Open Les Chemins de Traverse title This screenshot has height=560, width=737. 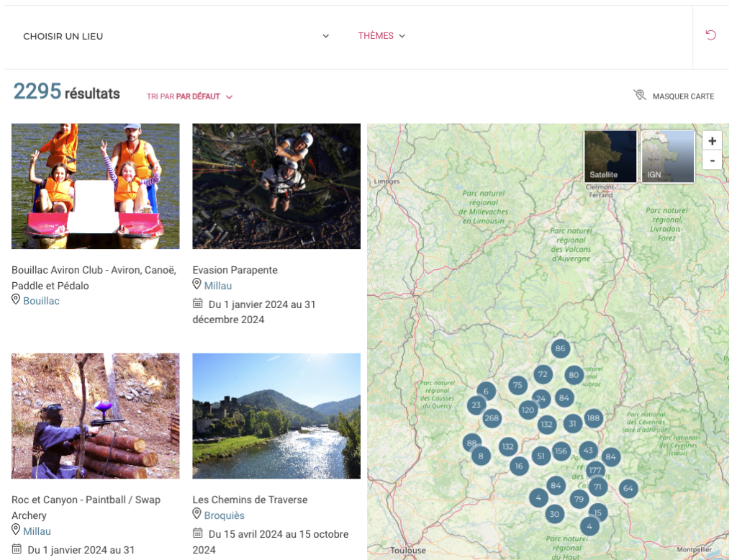250,500
